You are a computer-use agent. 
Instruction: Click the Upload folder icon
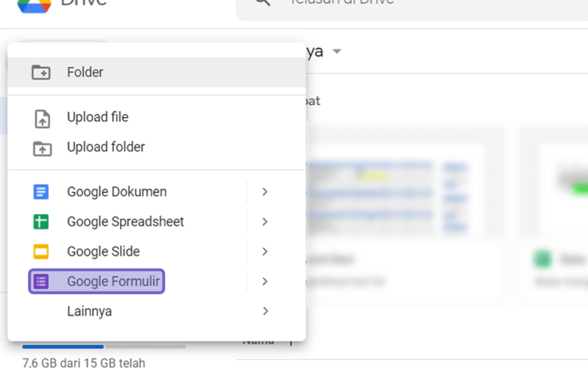42,149
